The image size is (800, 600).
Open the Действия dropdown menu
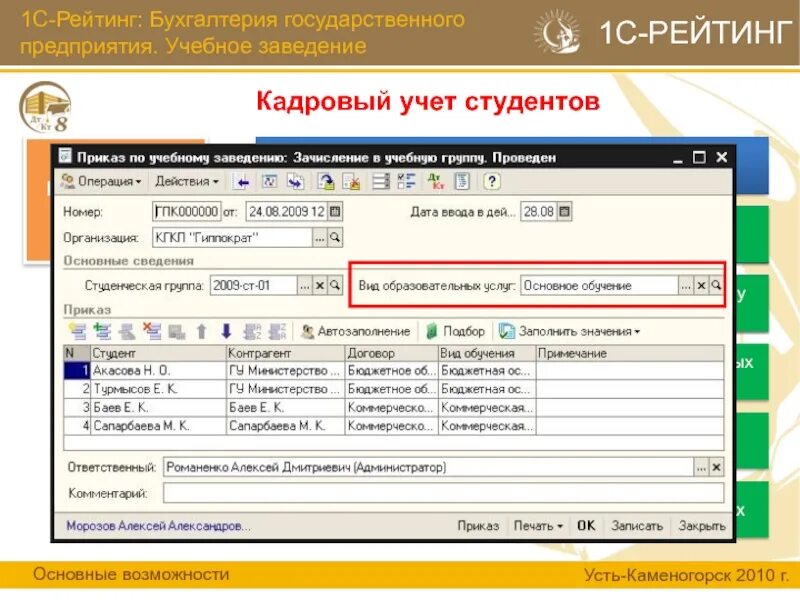point(187,182)
